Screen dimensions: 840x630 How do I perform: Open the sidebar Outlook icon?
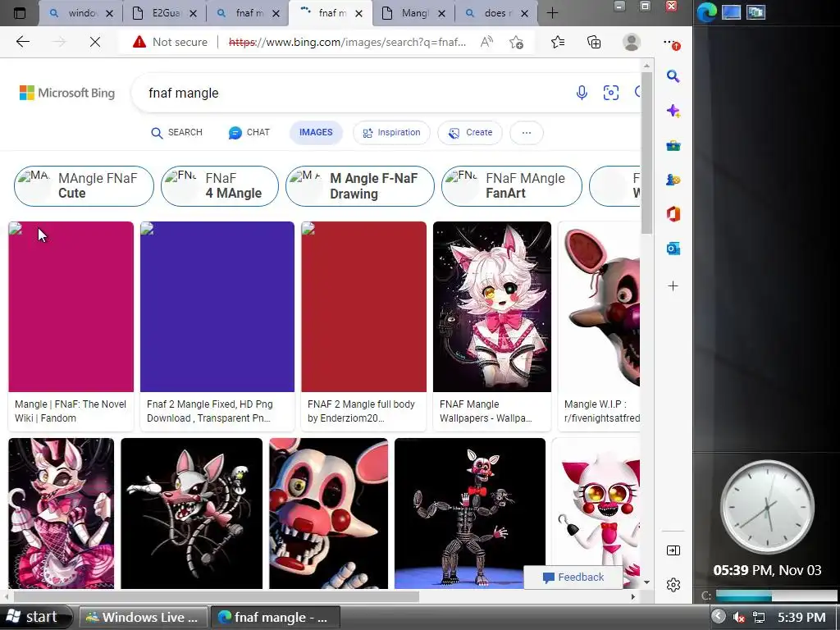(x=673, y=249)
